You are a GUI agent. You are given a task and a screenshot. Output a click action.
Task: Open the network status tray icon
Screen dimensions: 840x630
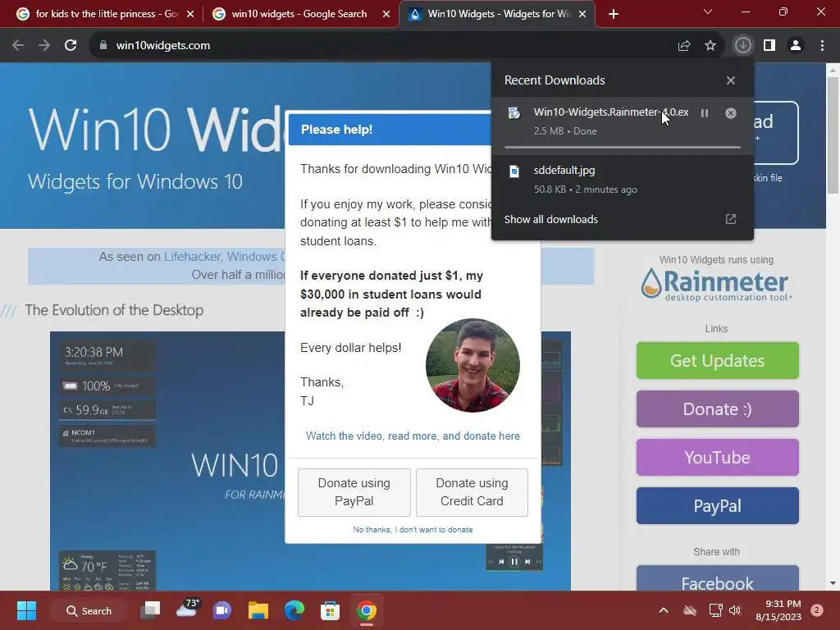tap(715, 610)
